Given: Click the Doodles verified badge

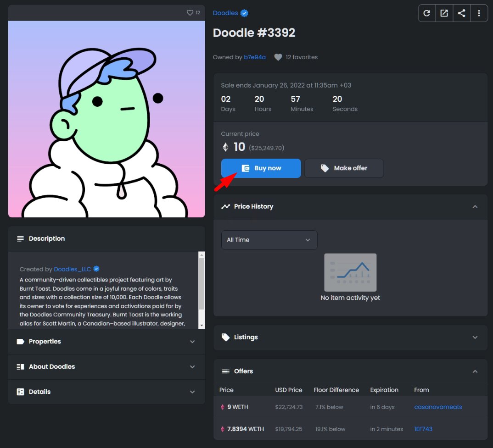Looking at the screenshot, I should 244,13.
